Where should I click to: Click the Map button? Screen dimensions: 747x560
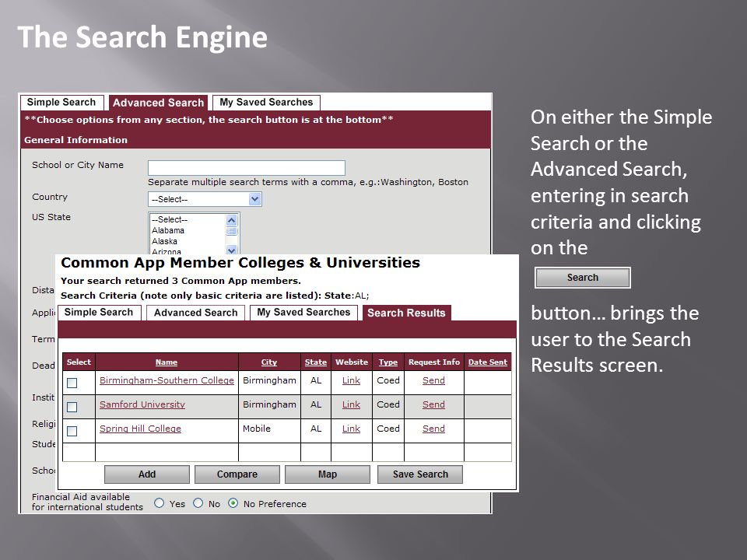click(328, 474)
